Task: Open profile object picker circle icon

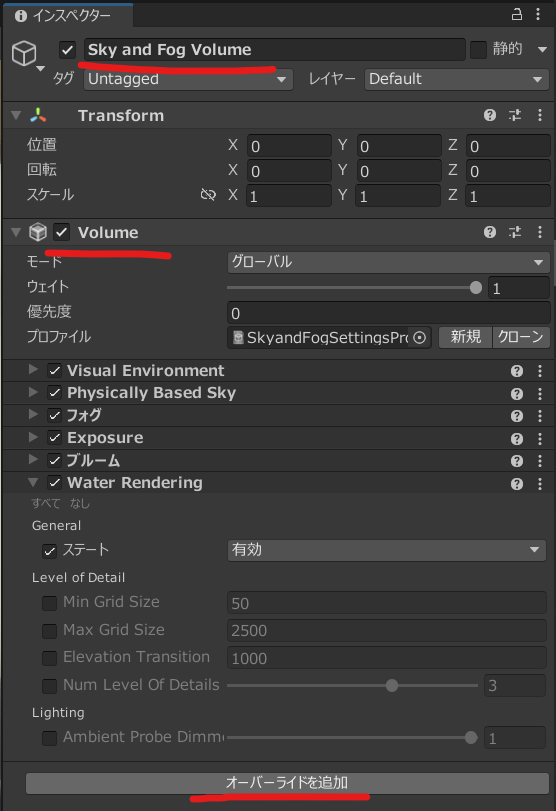Action: click(x=420, y=338)
